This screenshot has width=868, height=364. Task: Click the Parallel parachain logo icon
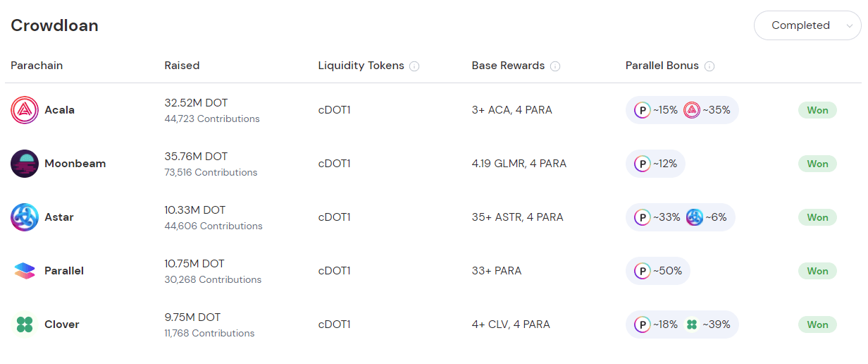[x=25, y=271]
